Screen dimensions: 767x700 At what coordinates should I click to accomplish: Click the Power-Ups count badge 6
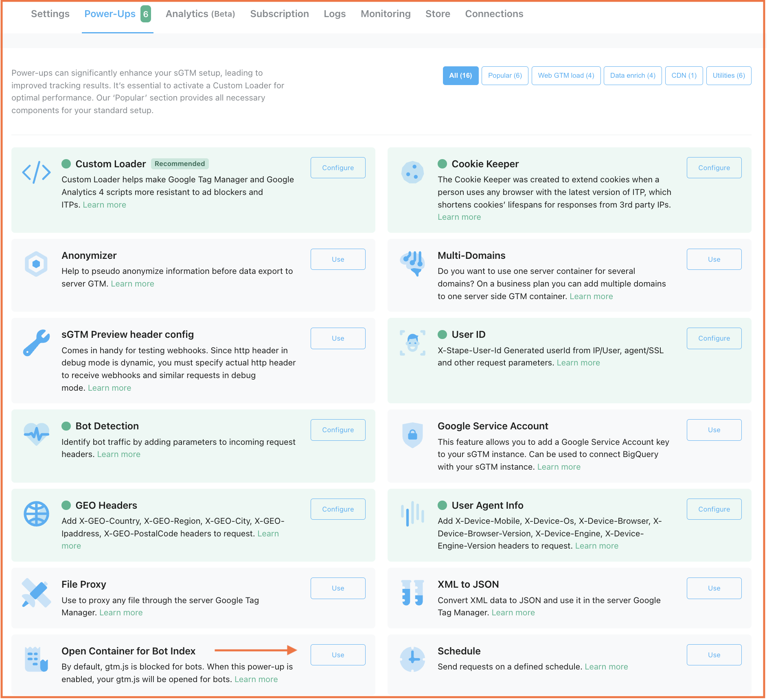(146, 14)
